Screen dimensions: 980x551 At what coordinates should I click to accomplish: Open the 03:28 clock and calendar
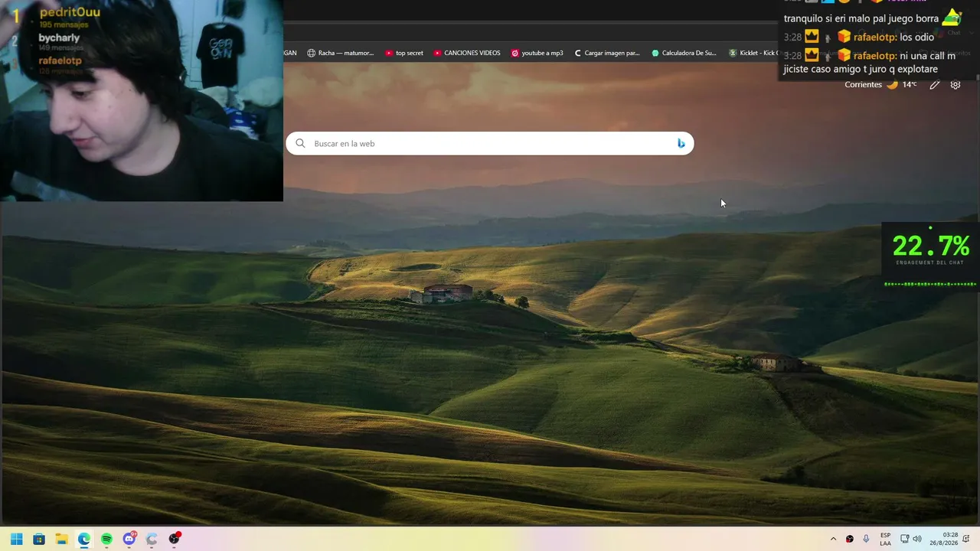pyautogui.click(x=944, y=539)
